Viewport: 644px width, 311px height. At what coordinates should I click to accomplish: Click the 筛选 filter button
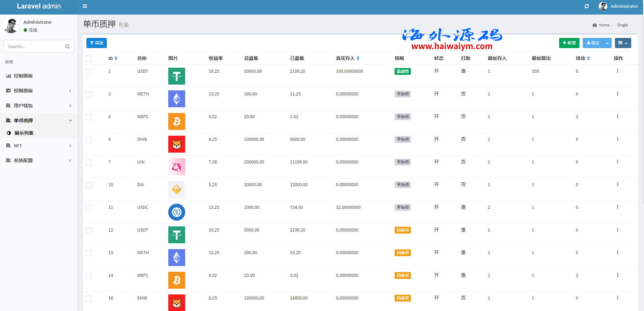click(x=97, y=43)
